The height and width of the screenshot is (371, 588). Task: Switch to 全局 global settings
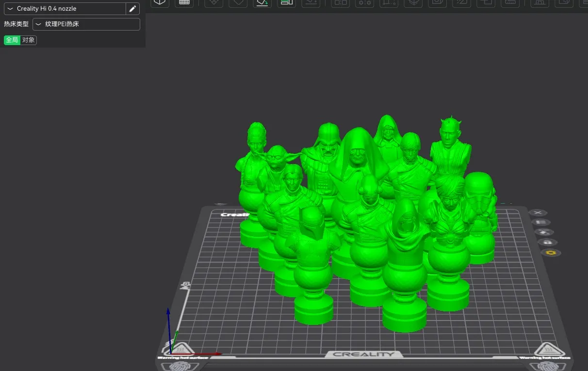coord(12,40)
